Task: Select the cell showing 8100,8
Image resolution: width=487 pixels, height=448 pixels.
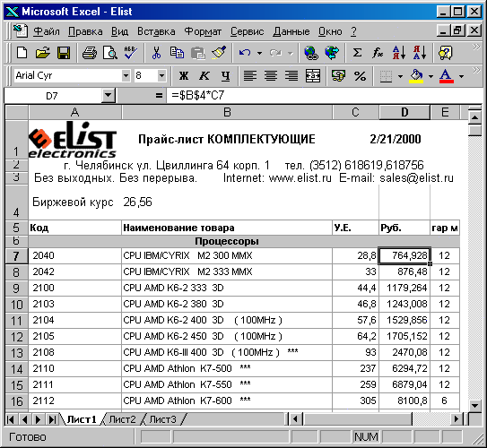Action: tap(404, 401)
